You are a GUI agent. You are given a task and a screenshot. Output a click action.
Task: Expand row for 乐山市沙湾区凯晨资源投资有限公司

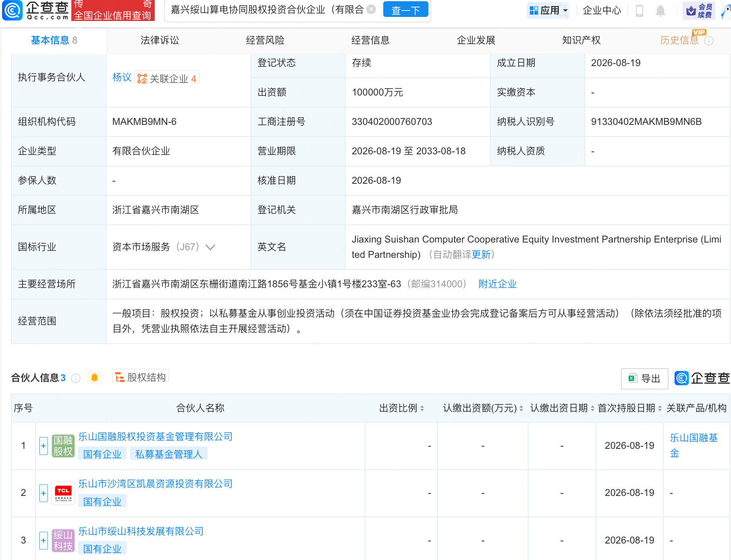(44, 493)
